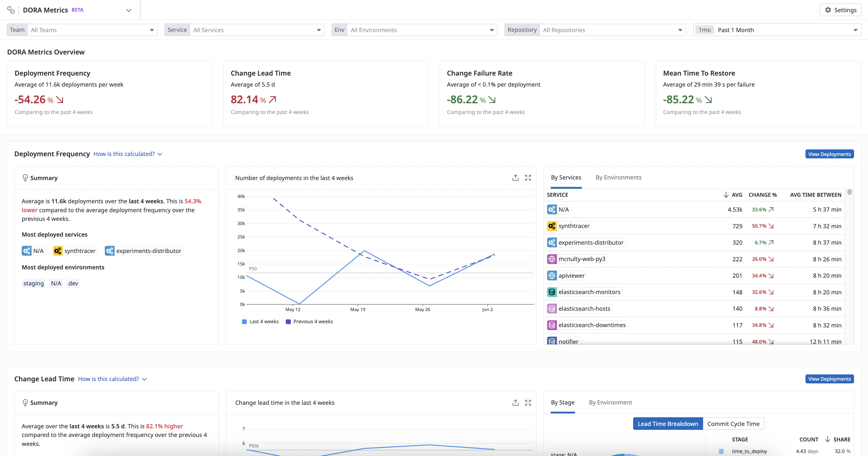868x456 pixels.
Task: Switch to Commit Cycle Time view
Action: click(733, 423)
